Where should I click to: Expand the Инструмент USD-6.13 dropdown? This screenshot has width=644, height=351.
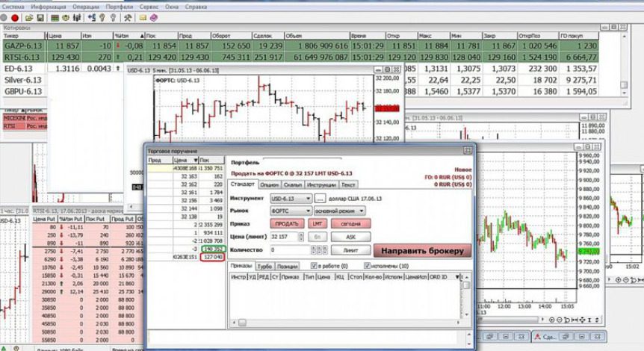[291, 199]
